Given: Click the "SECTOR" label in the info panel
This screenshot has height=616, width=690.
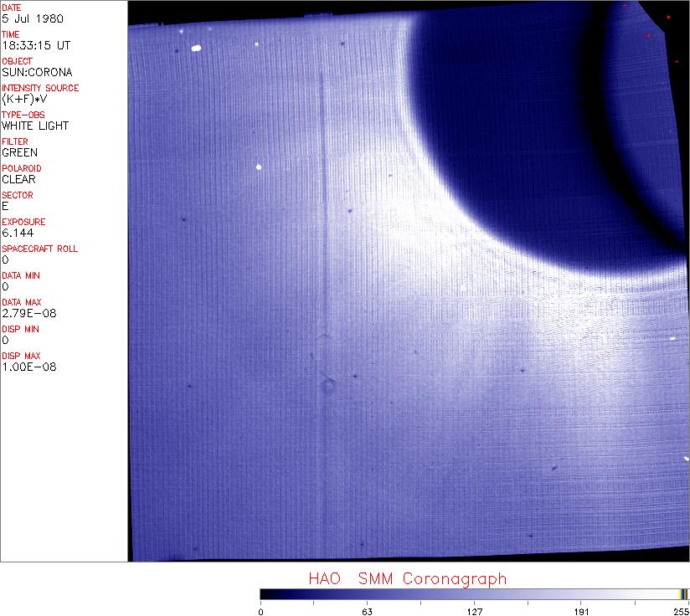Looking at the screenshot, I should (x=18, y=195).
